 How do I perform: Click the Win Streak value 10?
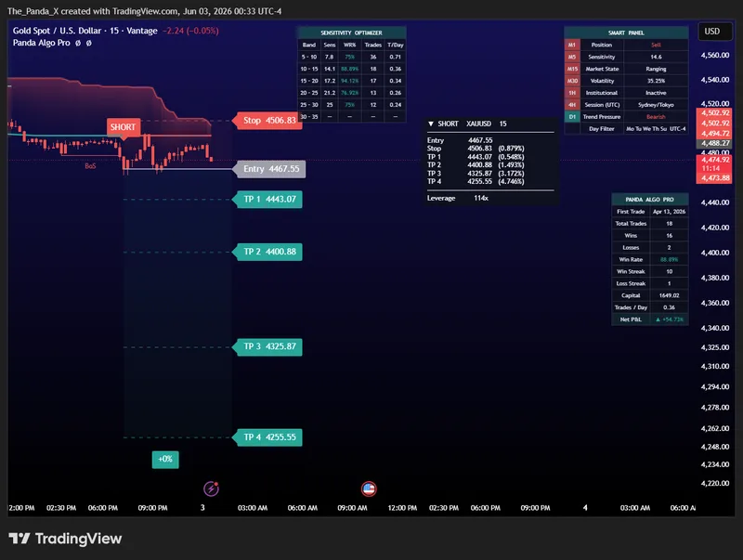pos(669,271)
